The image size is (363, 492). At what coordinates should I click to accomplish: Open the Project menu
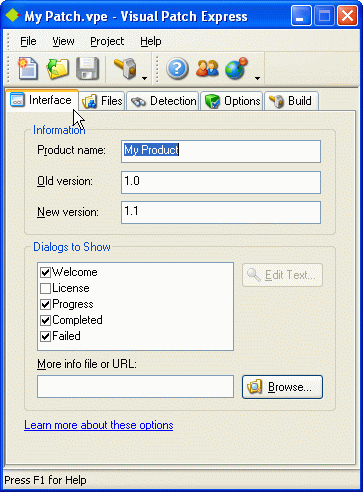pos(107,41)
